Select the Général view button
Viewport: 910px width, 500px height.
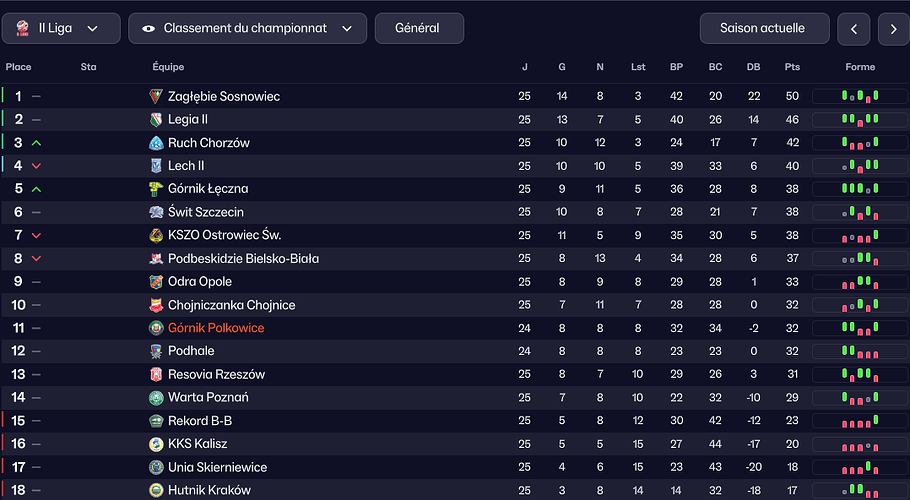coord(418,29)
